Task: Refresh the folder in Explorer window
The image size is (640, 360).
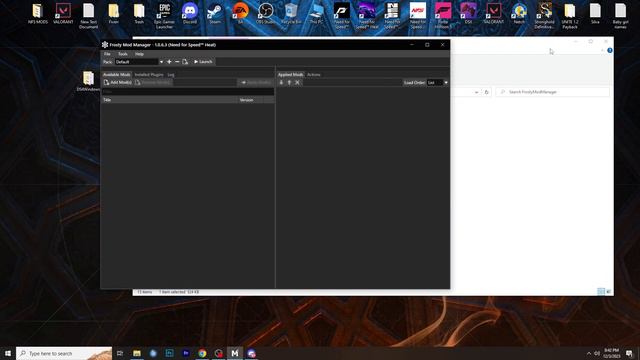Action: [487, 92]
